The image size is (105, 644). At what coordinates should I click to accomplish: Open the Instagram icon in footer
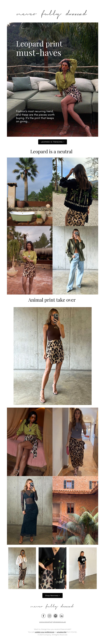click(x=49, y=615)
